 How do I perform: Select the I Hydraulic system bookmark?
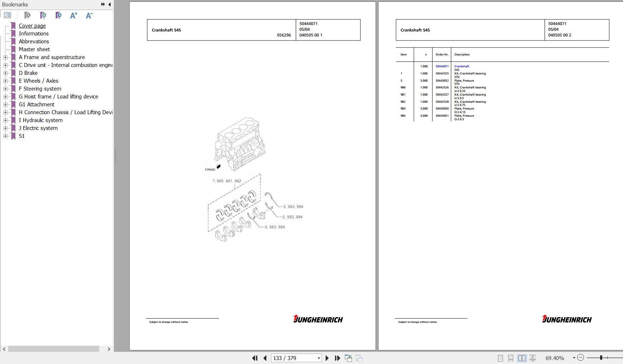coord(41,120)
